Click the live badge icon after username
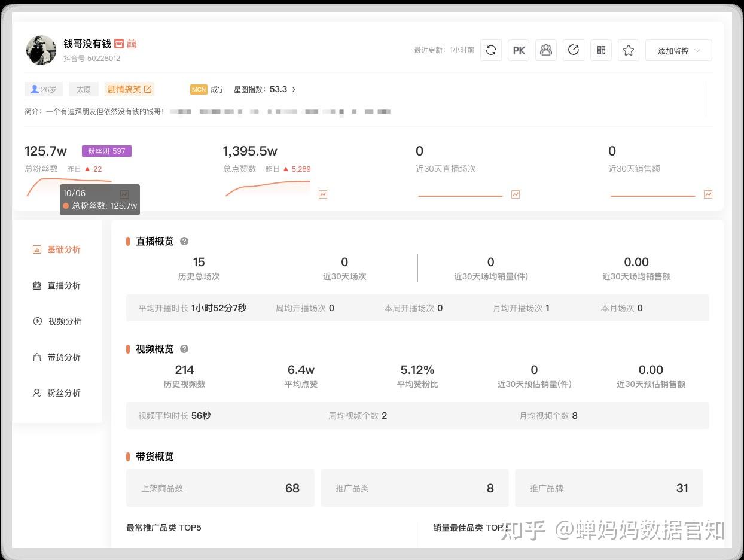Screen dimensions: 744x560 point(131,44)
